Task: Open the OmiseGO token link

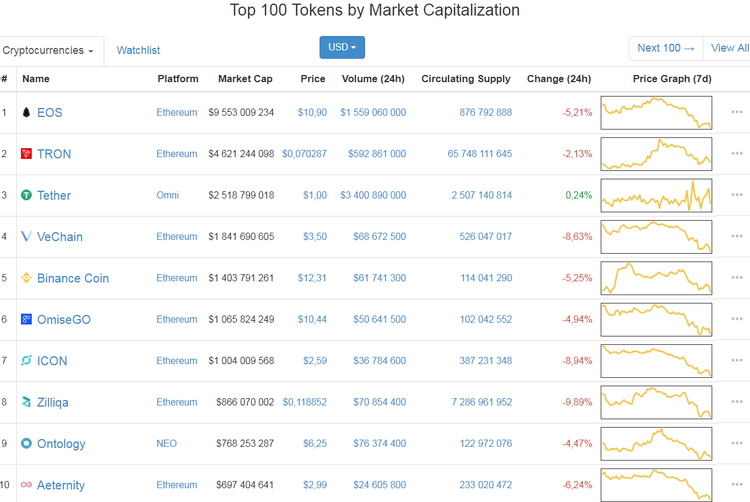Action: coord(64,319)
